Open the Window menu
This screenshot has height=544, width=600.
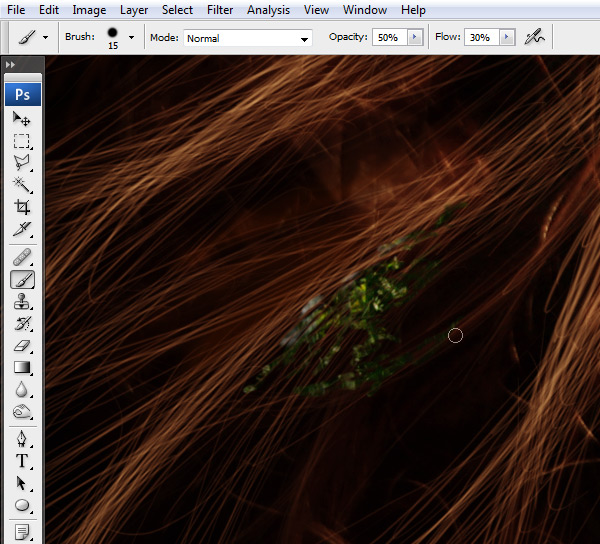tap(365, 10)
